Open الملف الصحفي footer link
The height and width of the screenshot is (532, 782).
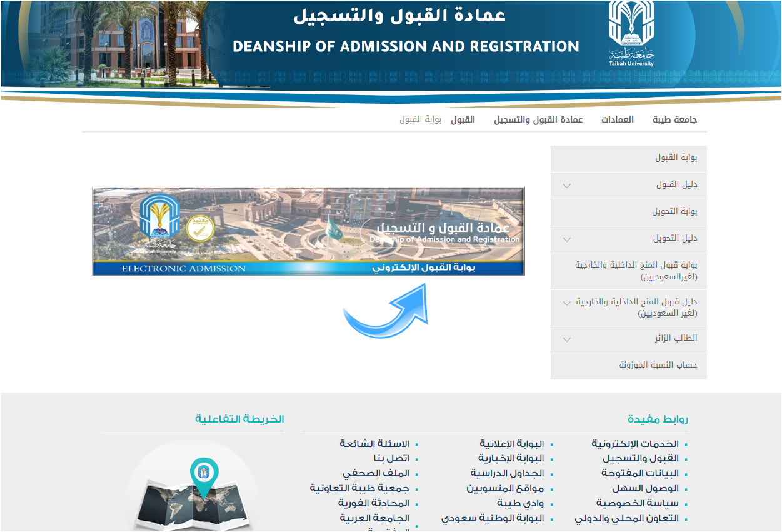[376, 474]
